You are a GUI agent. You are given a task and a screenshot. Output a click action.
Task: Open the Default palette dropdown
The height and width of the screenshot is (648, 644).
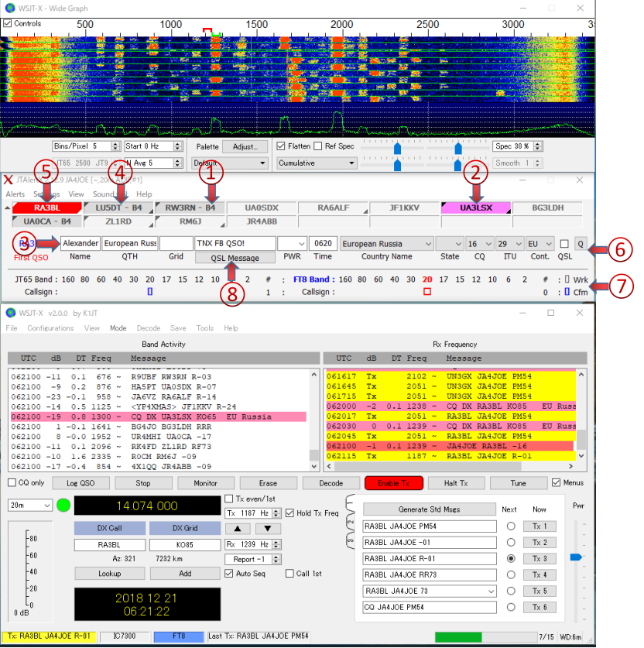tap(230, 163)
